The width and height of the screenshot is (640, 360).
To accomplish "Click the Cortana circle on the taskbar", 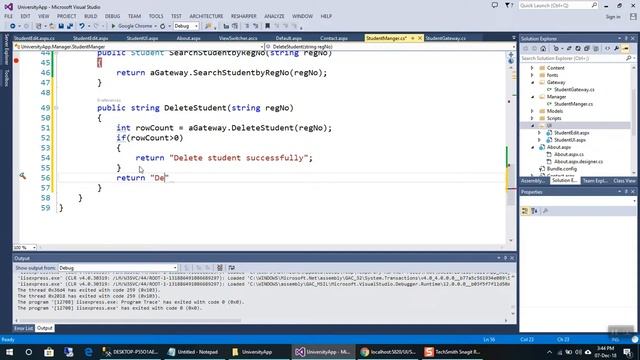I will [29, 352].
